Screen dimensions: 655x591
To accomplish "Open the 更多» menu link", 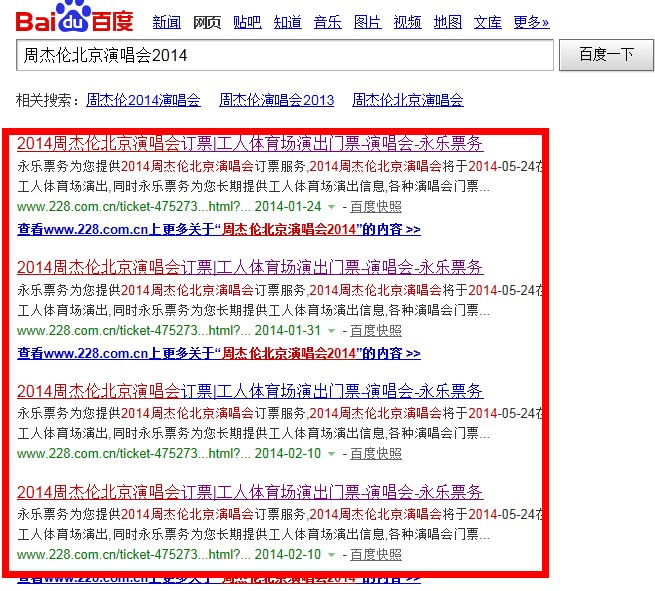I will (x=531, y=22).
